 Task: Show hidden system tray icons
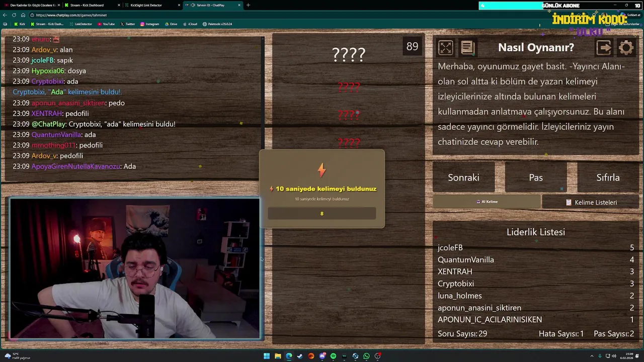point(592,356)
